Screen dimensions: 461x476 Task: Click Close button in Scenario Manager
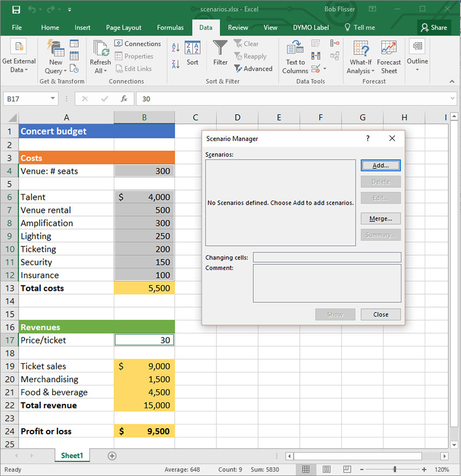click(381, 314)
